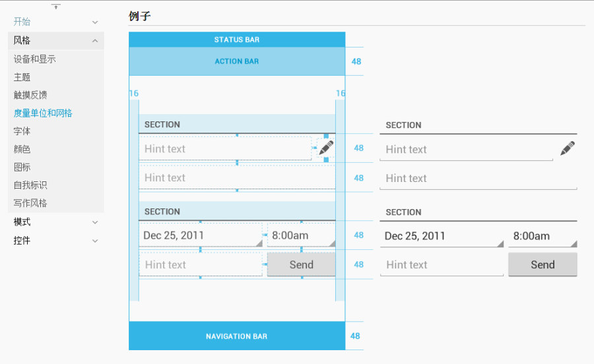Collapse the 风格 section chevron
This screenshot has height=364, width=594.
coord(95,41)
